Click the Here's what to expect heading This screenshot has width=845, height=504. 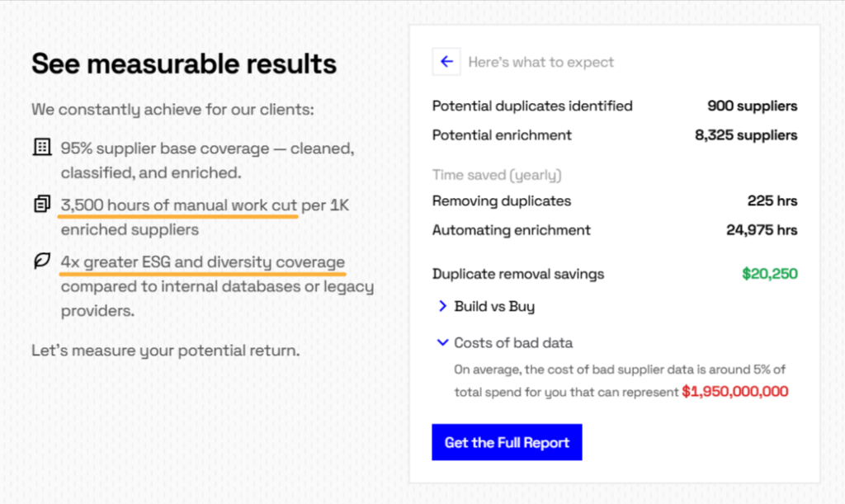pyautogui.click(x=541, y=63)
